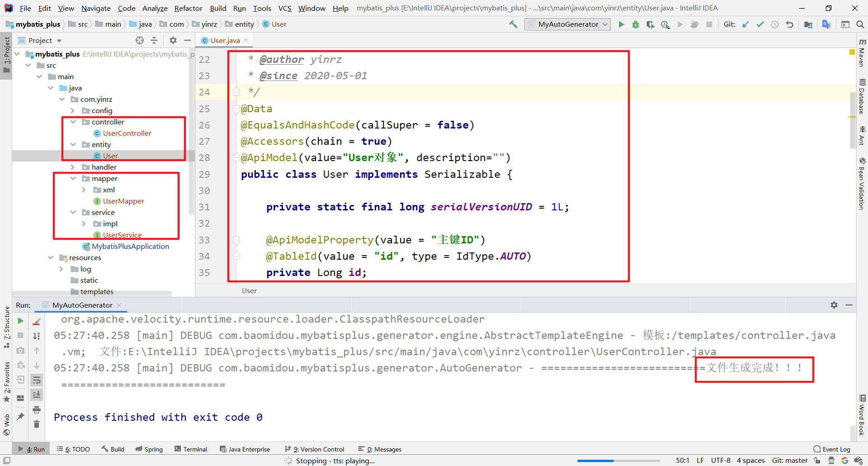This screenshot has height=466, width=868.
Task: Revert changes with the rollback arrow icon
Action: point(790,24)
